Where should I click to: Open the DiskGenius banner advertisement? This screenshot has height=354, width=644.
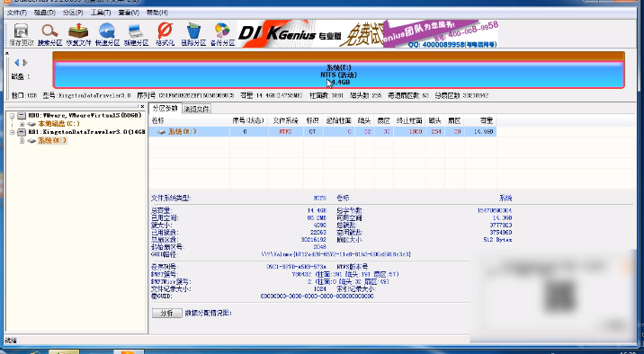click(368, 34)
